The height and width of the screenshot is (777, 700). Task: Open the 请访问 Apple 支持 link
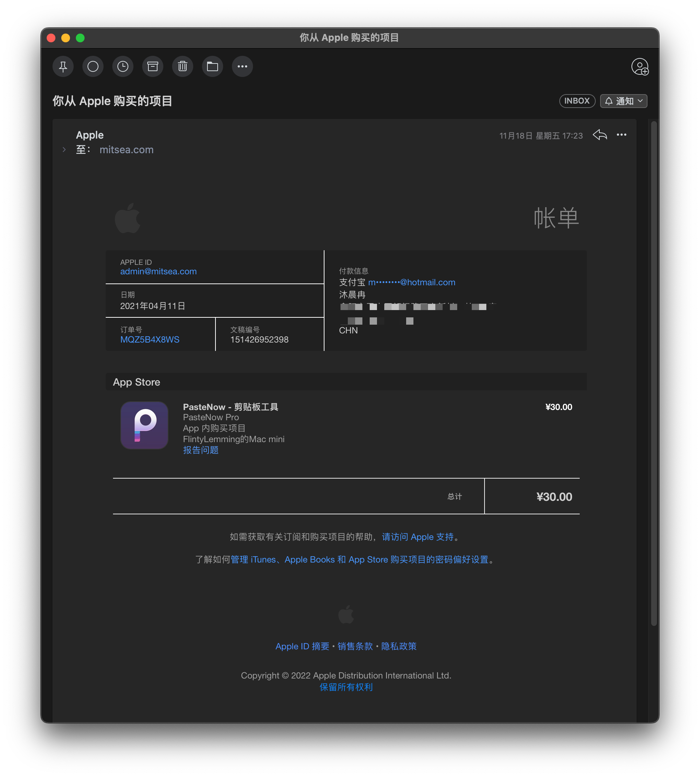click(x=418, y=537)
